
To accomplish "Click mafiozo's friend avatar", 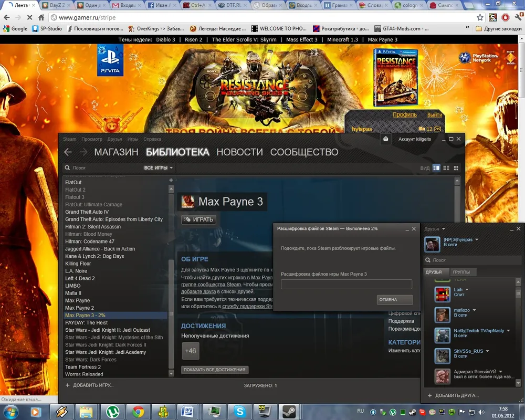I will [443, 315].
